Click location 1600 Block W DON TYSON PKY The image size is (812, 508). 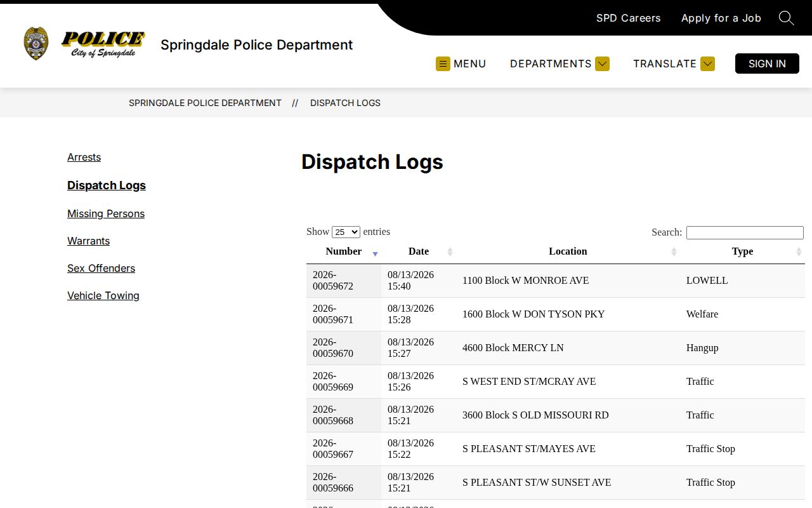pos(534,314)
